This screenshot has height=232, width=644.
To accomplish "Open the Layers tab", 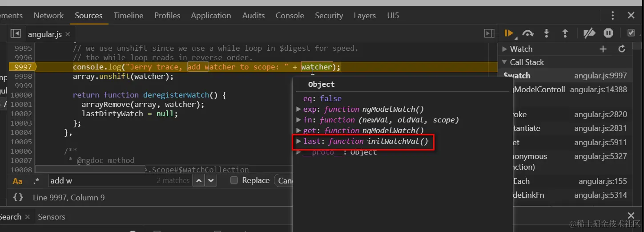I will (365, 16).
